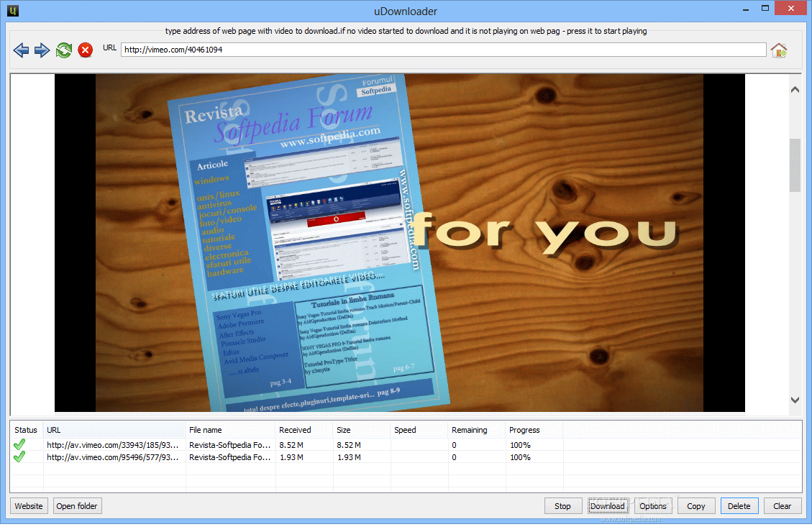Go to the home page icon

[779, 50]
